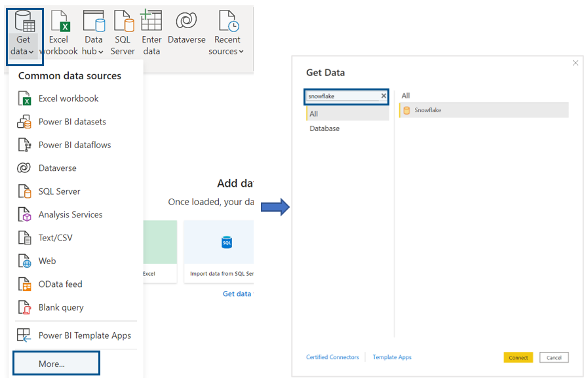Select the Snowflake connector result
The image size is (588, 382).
point(484,110)
